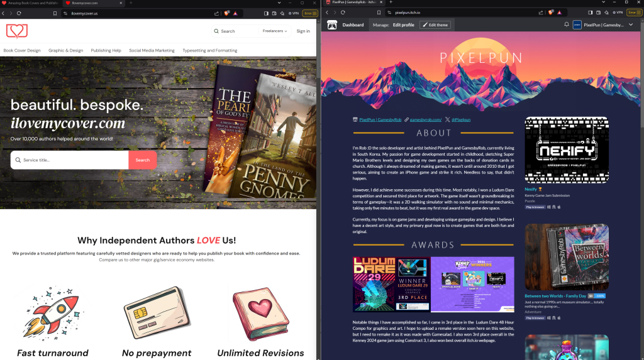The width and height of the screenshot is (644, 360).
Task: Open the PixelPun | GamesbyRob profile link
Action: tap(380, 120)
